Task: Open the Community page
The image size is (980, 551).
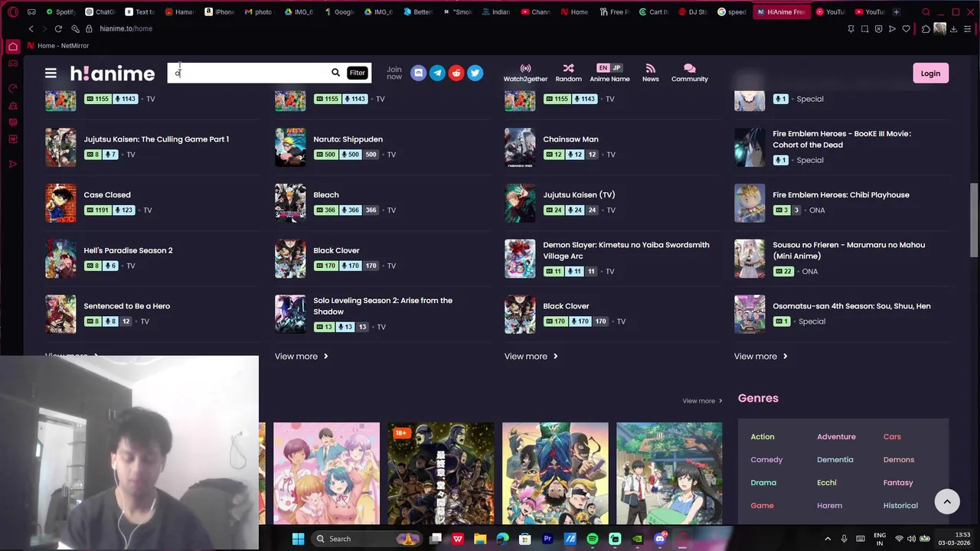Action: [690, 73]
